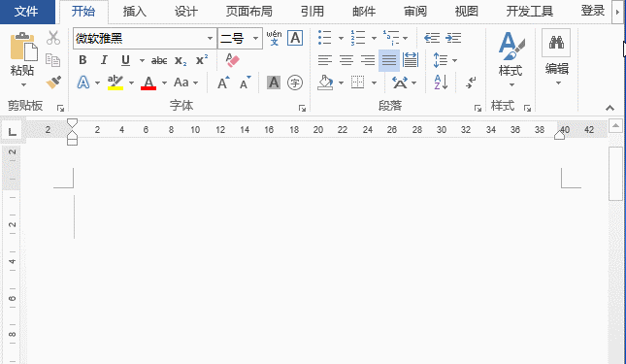Expand the line spacing dropdown arrow
Viewport: 626px width, 364px height.
pos(455,60)
